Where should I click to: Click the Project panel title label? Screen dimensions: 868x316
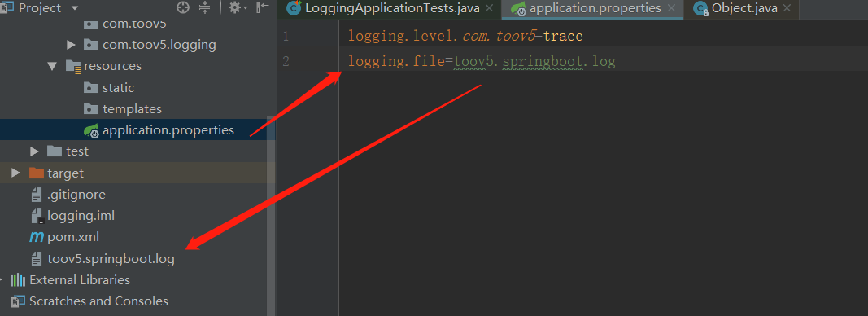click(x=40, y=8)
